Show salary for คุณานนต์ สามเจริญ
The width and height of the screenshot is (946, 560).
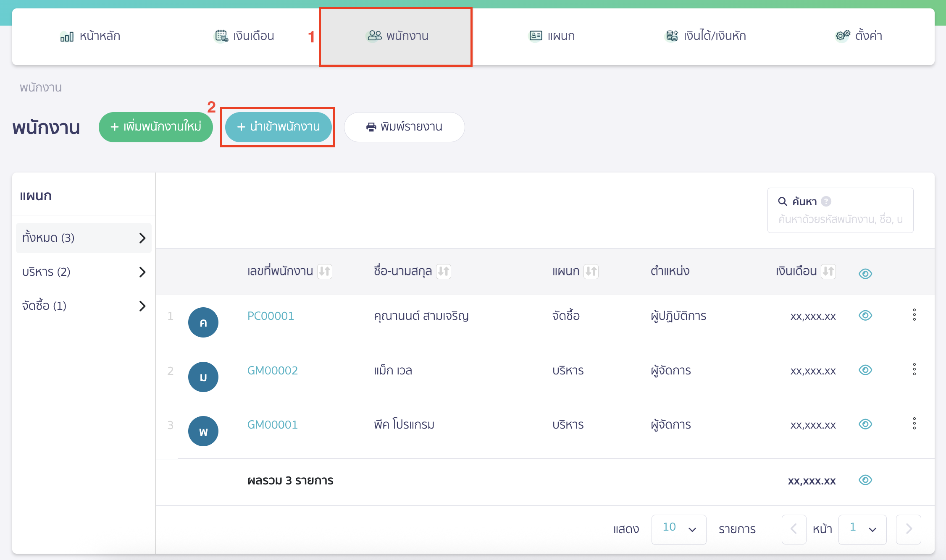865,315
